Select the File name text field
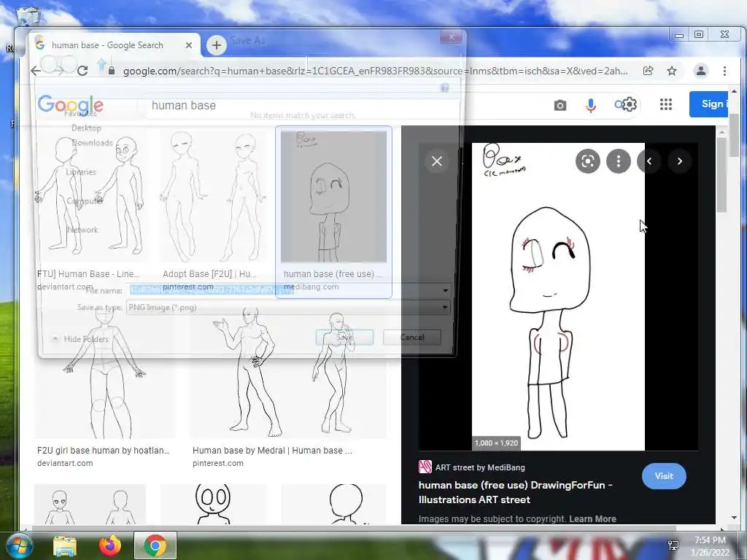The height and width of the screenshot is (560, 747). click(284, 290)
